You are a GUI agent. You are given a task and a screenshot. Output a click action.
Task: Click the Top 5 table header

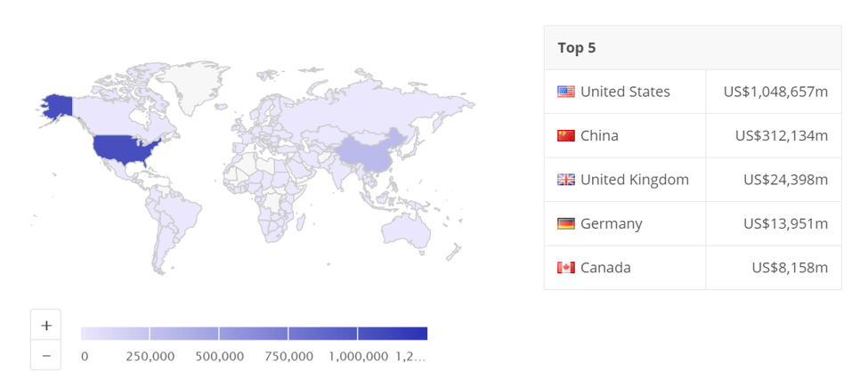tap(577, 48)
